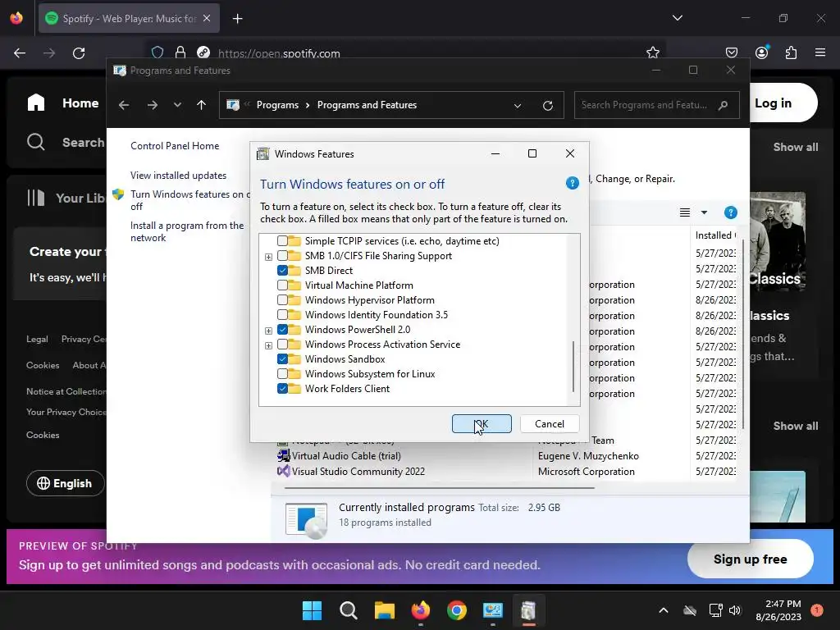840x630 pixels.
Task: Open a new Firefox tab
Action: pos(238,19)
